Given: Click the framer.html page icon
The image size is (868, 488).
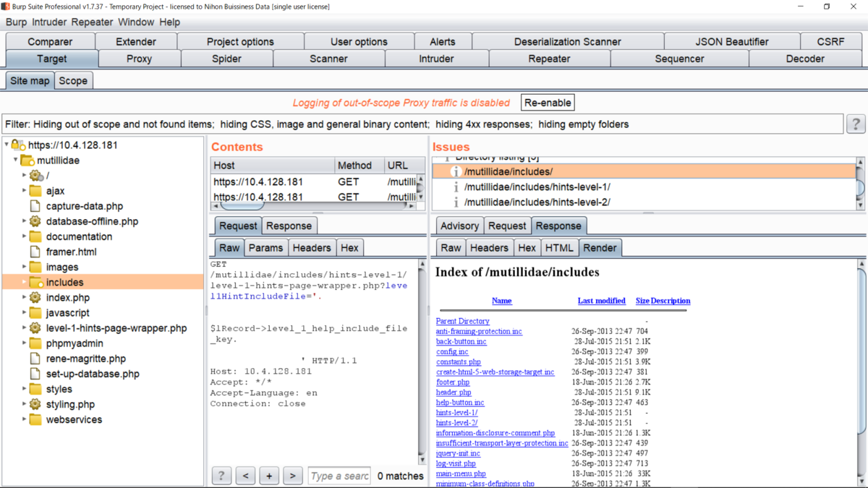Looking at the screenshot, I should click(35, 252).
